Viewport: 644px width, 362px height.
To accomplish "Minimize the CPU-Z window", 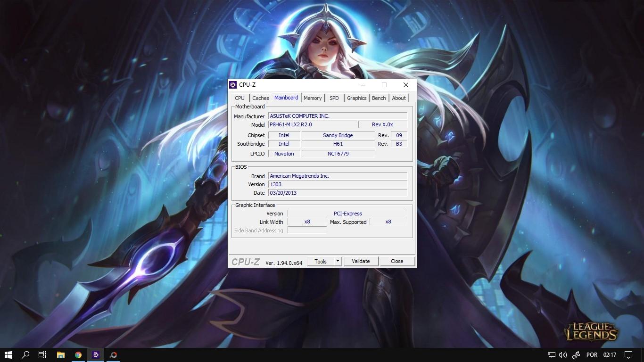I will [363, 85].
